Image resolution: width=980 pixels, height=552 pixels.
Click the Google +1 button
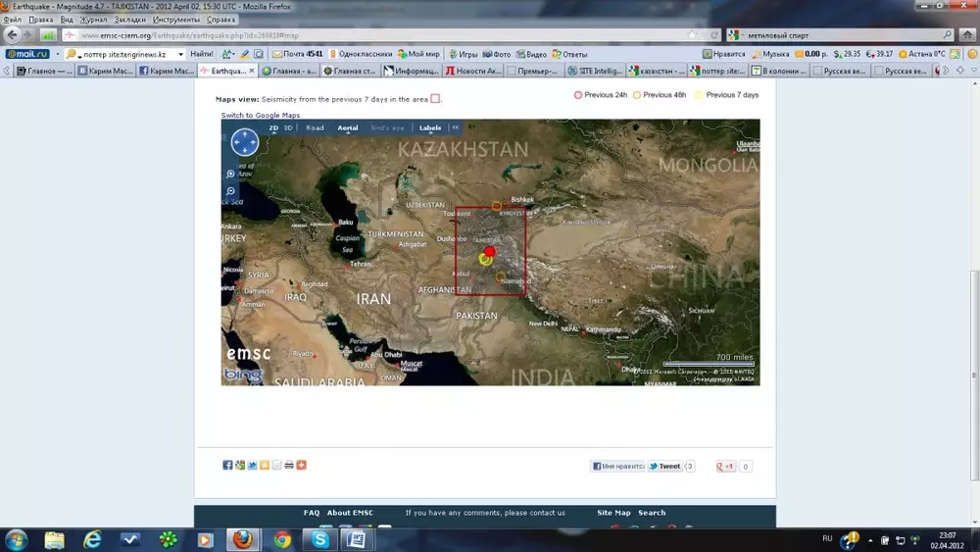tap(726, 467)
